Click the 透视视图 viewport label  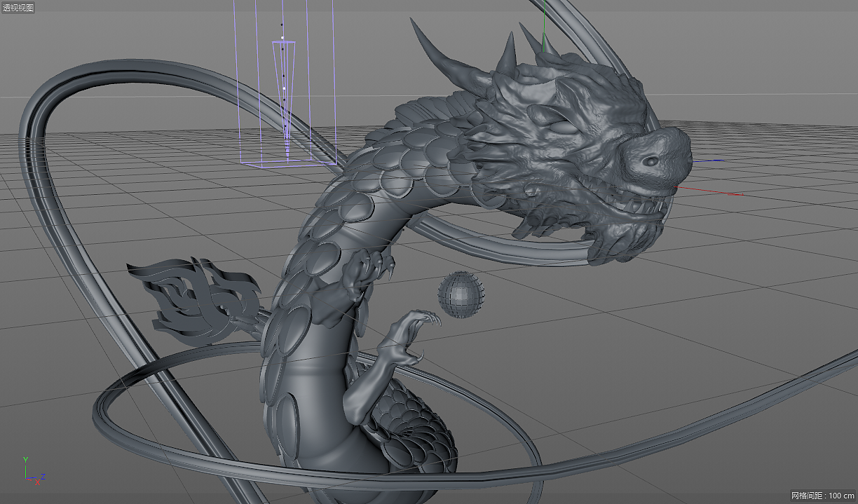click(x=18, y=8)
